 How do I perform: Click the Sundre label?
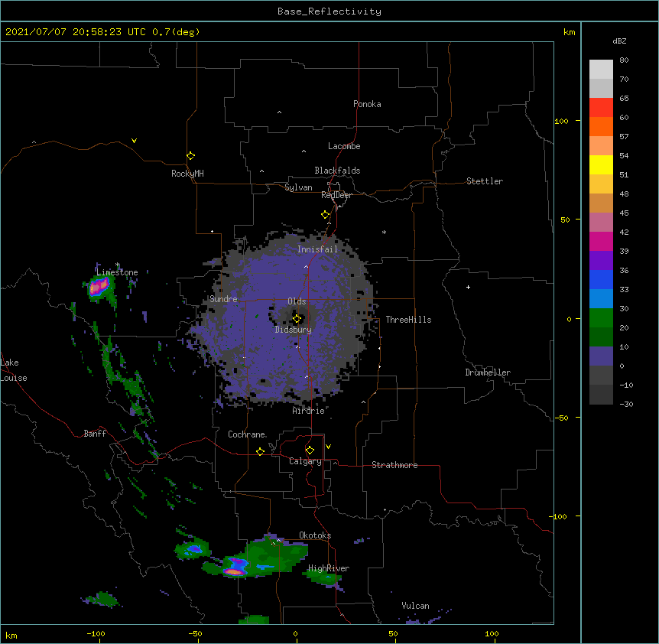[223, 299]
